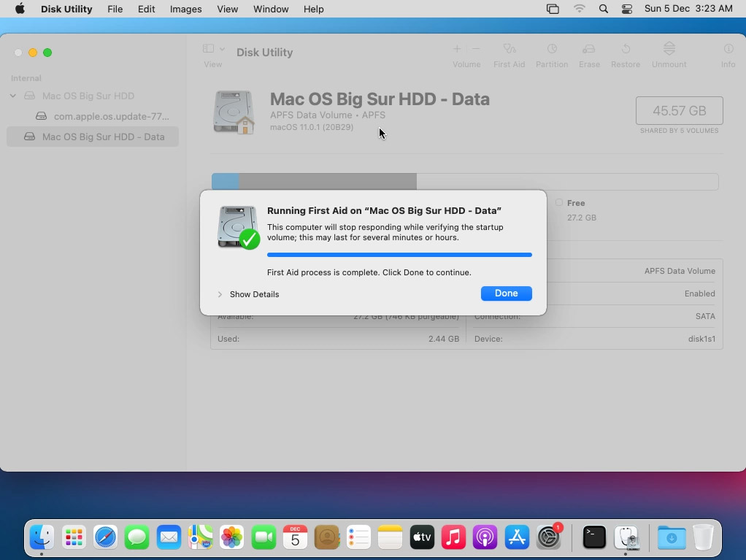Viewport: 746px width, 560px height.
Task: Select Mac OS Big Sur HDD - Data sidebar row
Action: click(x=93, y=137)
